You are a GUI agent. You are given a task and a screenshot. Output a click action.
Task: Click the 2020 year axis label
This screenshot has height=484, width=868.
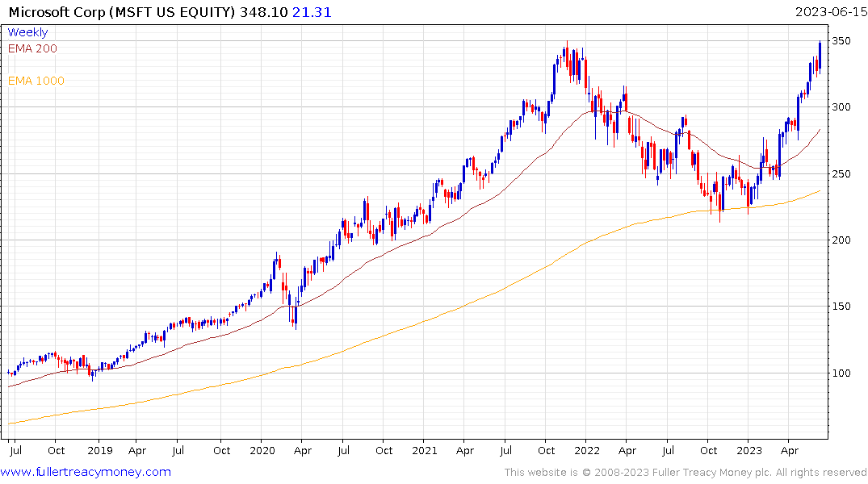pos(262,450)
